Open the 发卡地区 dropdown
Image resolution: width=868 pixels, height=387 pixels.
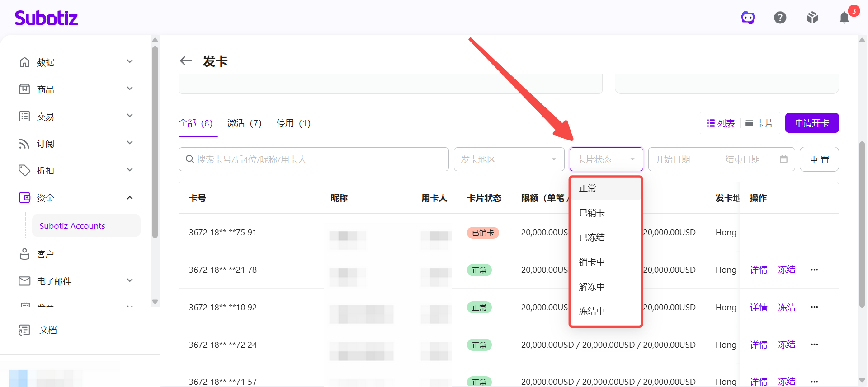click(x=509, y=159)
